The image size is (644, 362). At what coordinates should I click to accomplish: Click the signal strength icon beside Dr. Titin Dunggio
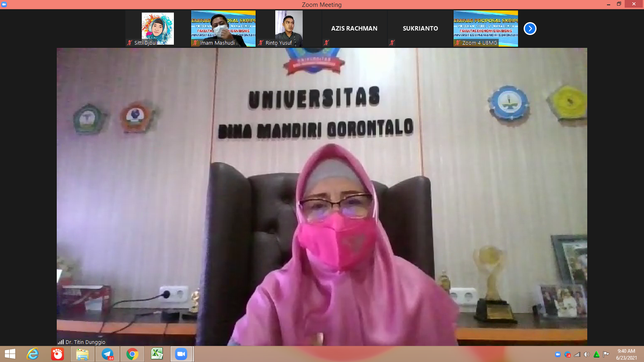click(x=61, y=342)
